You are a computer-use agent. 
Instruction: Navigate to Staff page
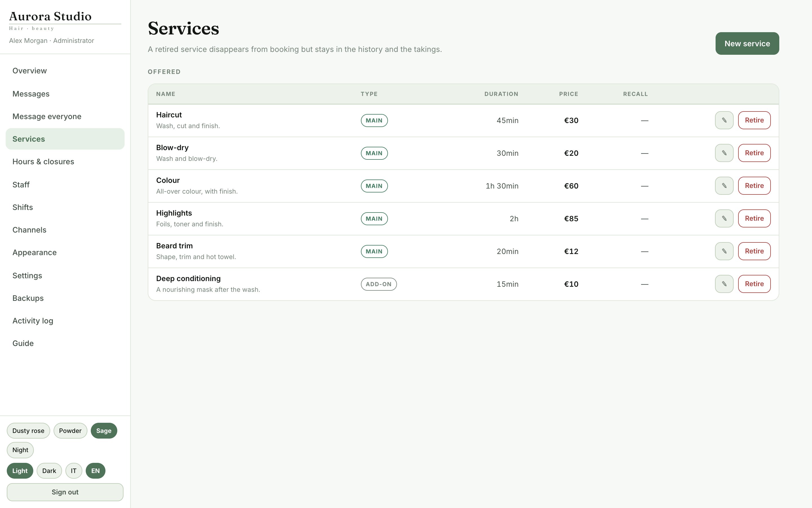tap(65, 185)
